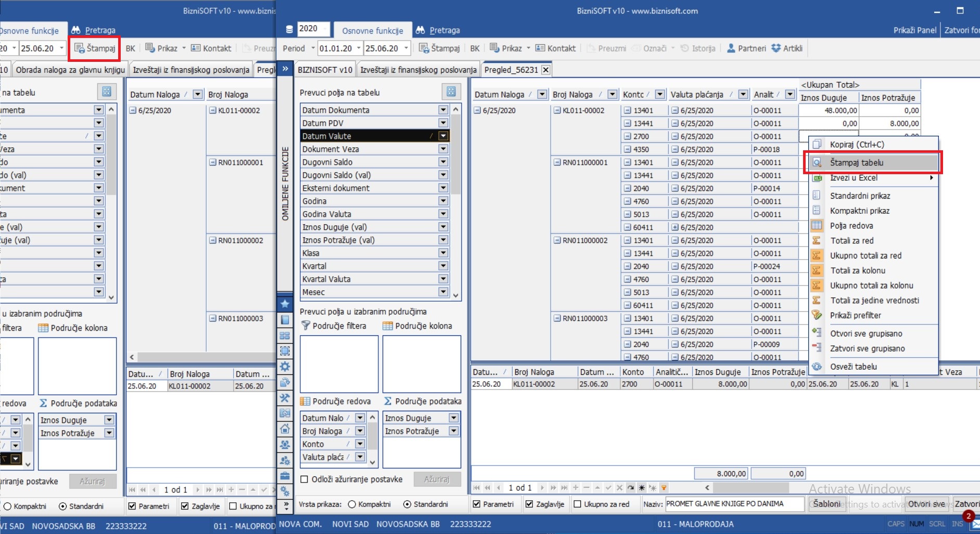Click Kontakt in the left window toolbar

tap(211, 48)
